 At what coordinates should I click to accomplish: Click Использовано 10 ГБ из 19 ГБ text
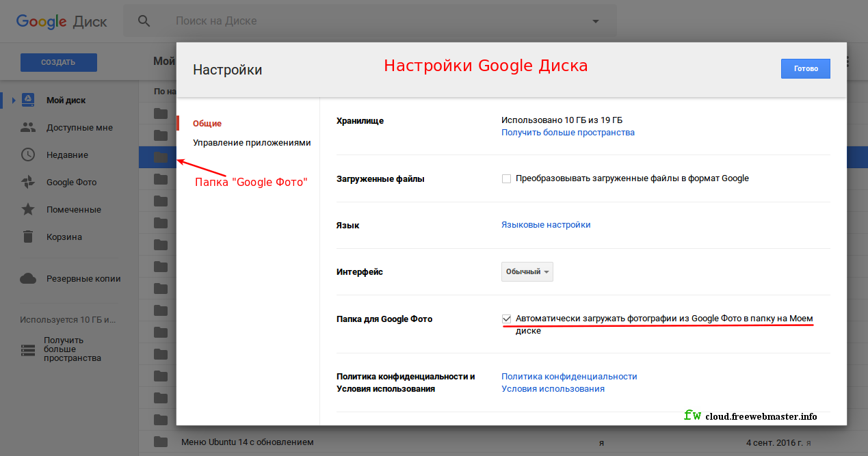point(562,120)
